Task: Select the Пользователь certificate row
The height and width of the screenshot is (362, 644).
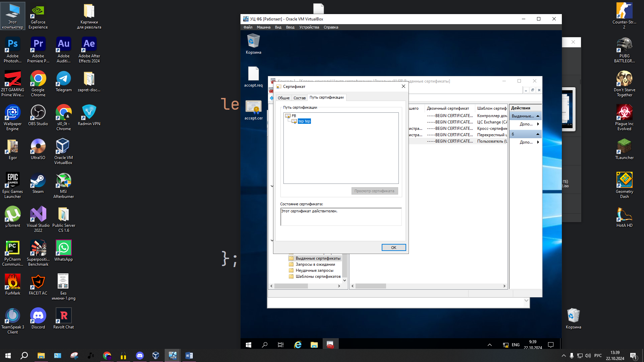Action: click(x=458, y=141)
